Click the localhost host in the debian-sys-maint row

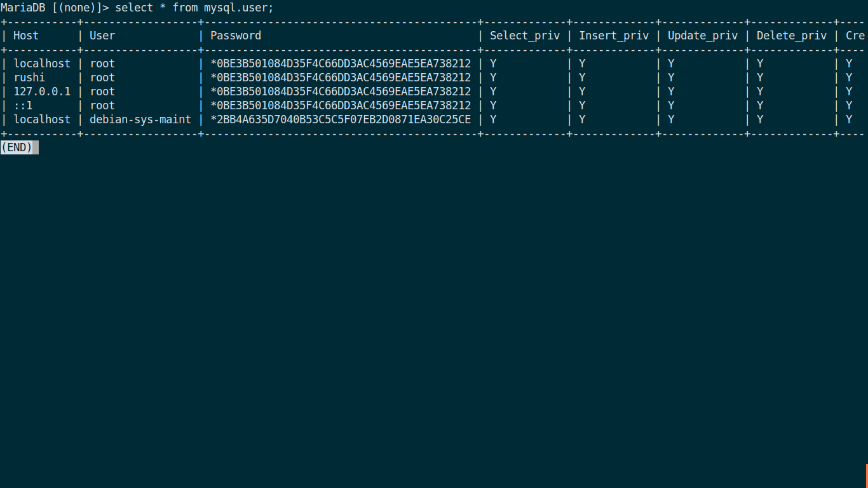(42, 119)
